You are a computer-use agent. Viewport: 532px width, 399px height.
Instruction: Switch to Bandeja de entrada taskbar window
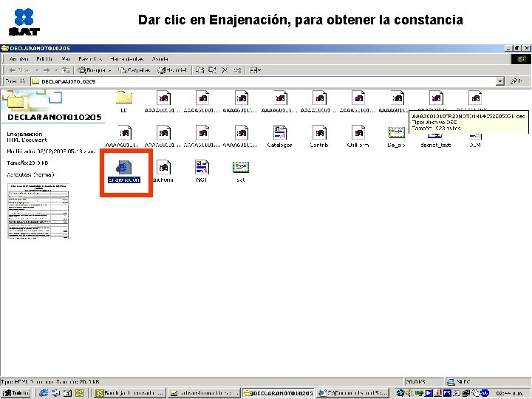(130, 393)
